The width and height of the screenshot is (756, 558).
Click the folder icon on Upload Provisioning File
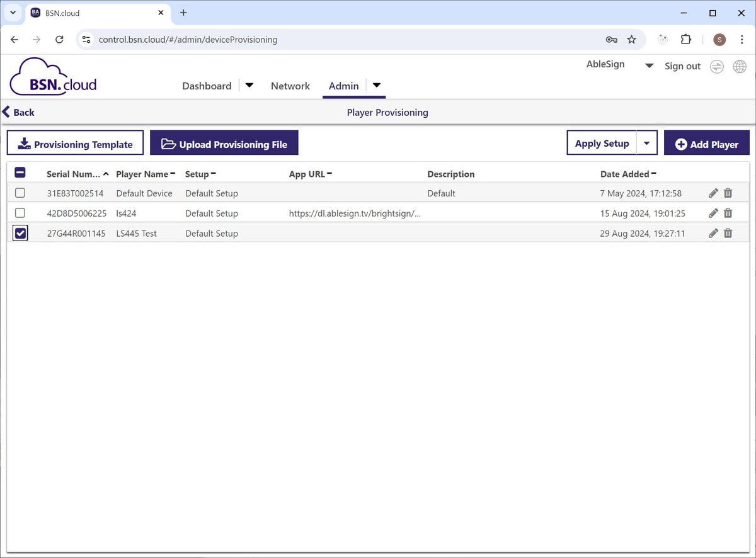point(169,143)
